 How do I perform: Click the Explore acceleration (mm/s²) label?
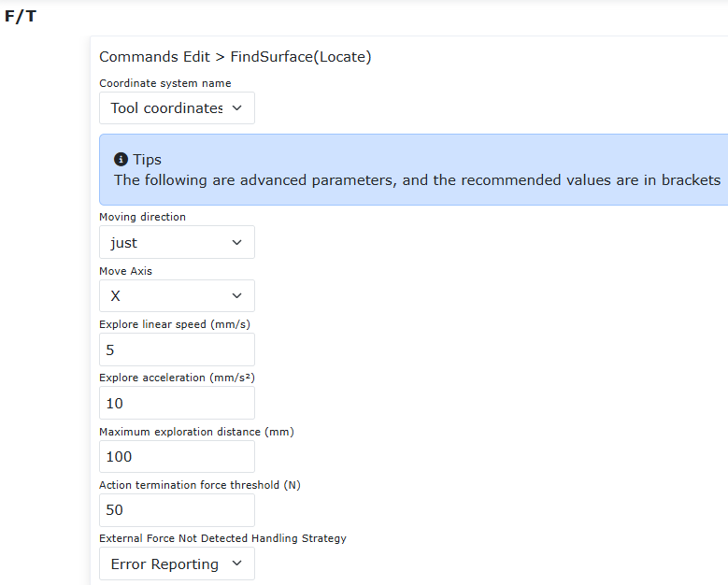point(177,378)
